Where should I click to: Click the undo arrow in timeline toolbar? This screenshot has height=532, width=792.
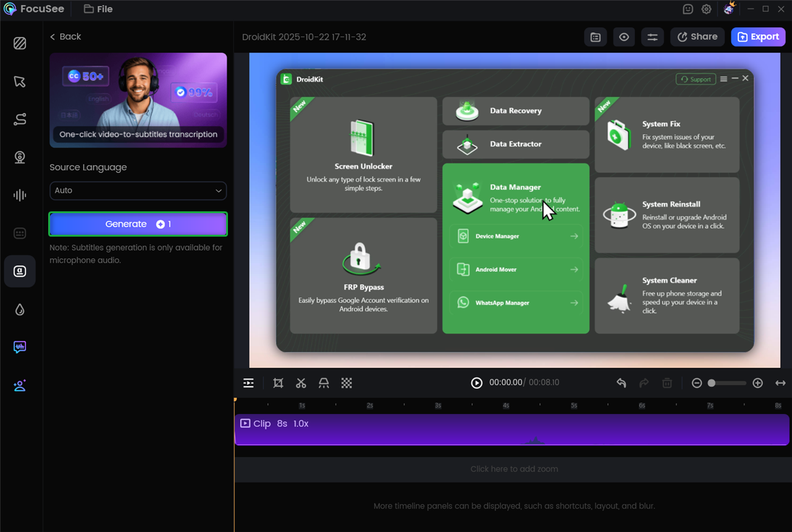tap(621, 383)
